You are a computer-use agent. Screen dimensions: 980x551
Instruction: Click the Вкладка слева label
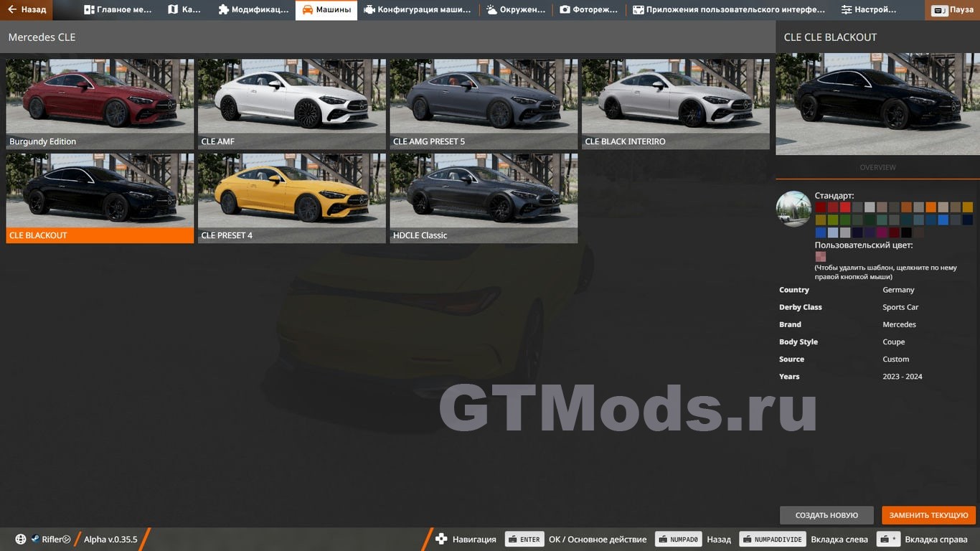(x=839, y=540)
